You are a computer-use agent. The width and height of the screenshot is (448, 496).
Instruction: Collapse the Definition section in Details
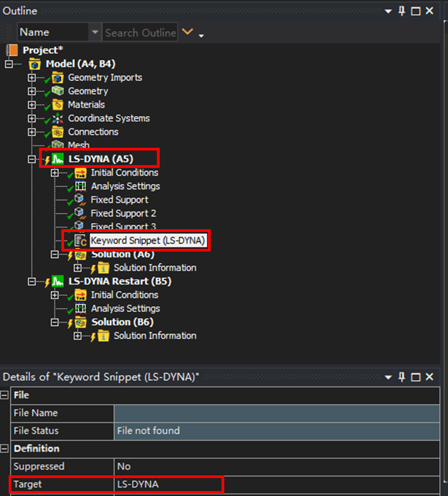coord(4,449)
